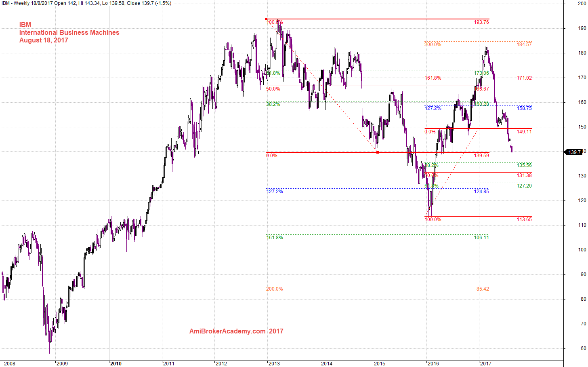Click the 120 tick on the price axis
This screenshot has width=588, height=367.
[582, 200]
